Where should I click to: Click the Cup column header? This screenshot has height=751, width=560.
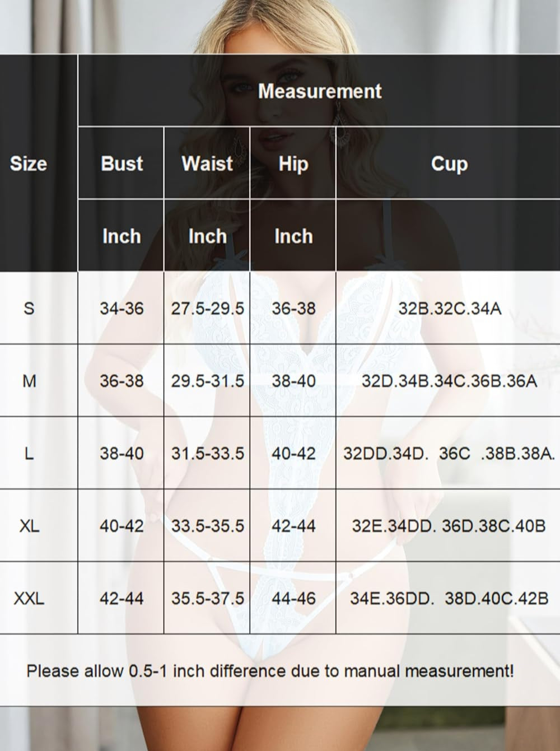449,164
